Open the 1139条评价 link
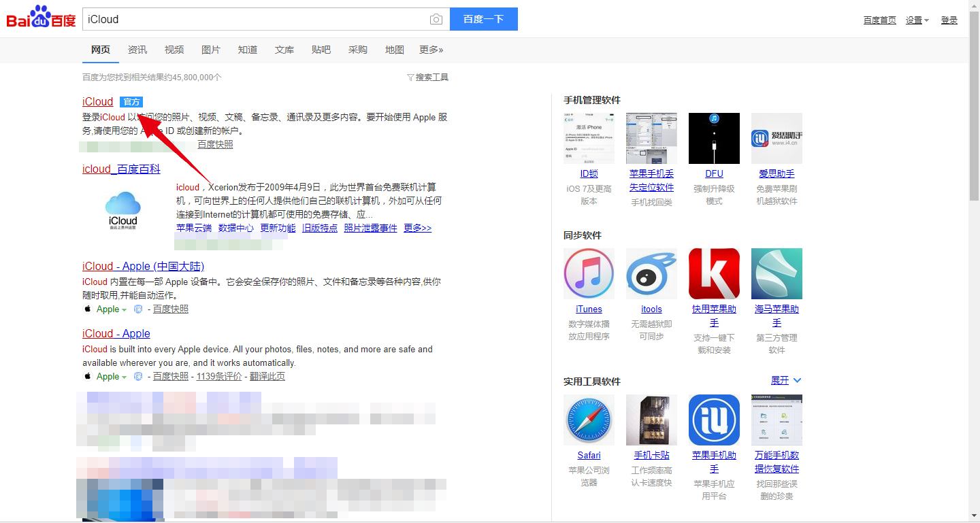Image resolution: width=980 pixels, height=523 pixels. [219, 377]
